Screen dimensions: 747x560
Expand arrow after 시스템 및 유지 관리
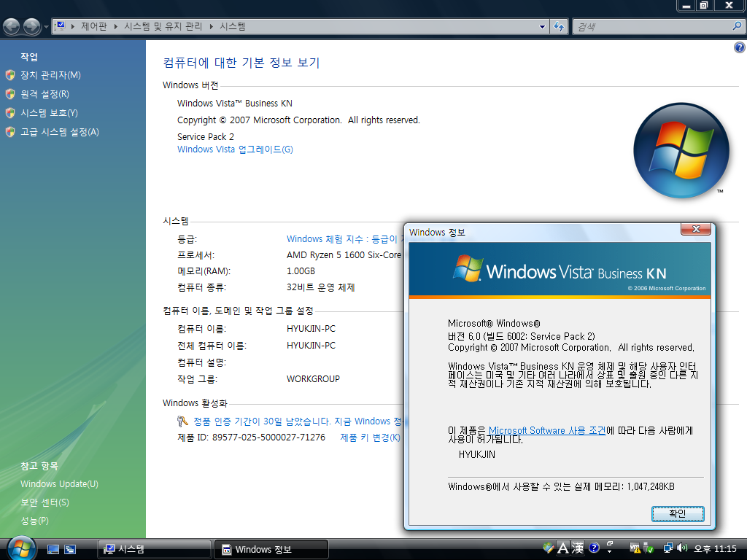211,27
